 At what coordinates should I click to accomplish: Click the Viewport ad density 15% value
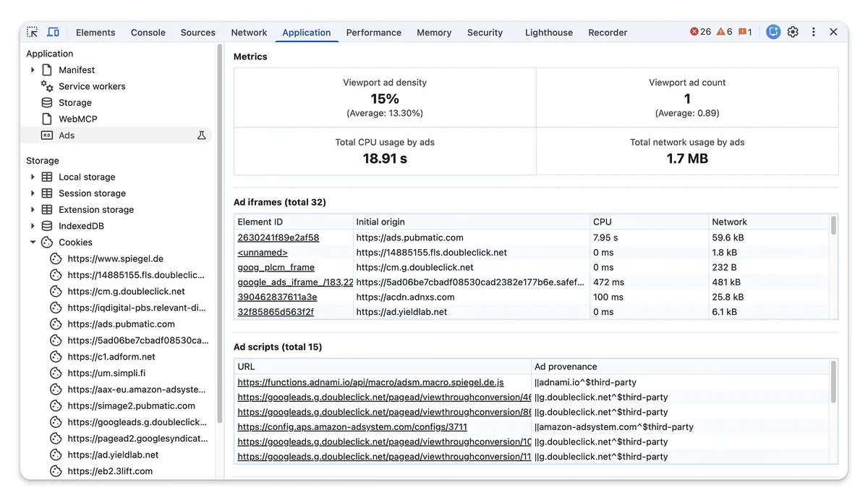tap(385, 99)
